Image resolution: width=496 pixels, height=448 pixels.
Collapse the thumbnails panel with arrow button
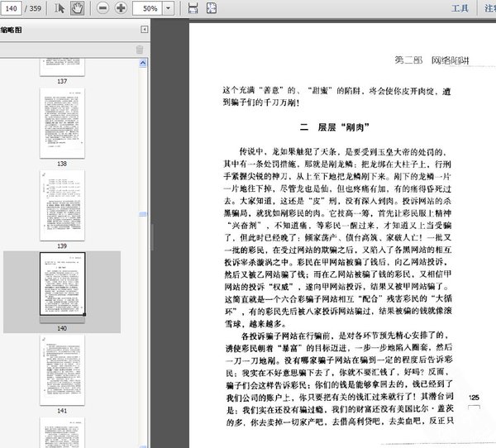(x=144, y=30)
